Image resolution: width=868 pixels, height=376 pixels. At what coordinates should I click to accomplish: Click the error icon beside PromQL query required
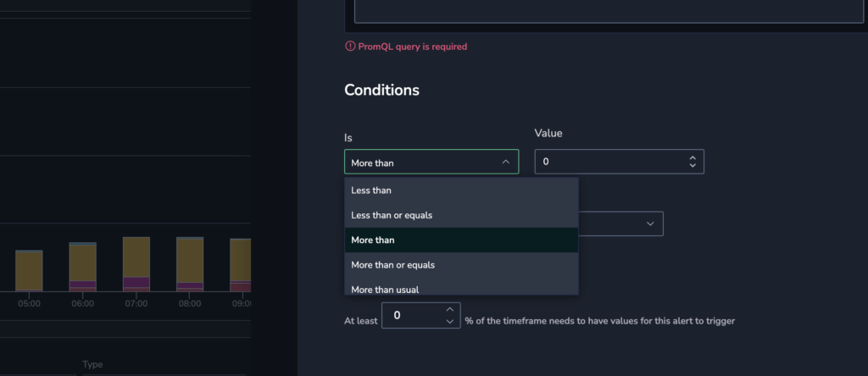350,47
